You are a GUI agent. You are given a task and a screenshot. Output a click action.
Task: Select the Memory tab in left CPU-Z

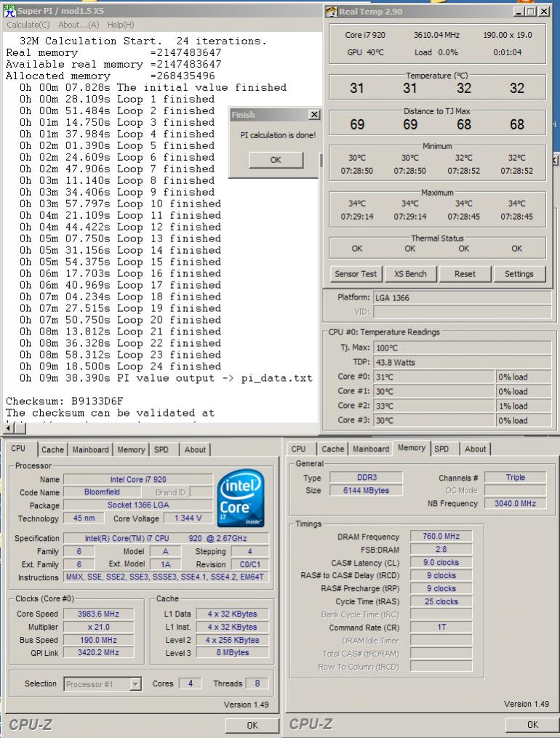click(x=132, y=449)
